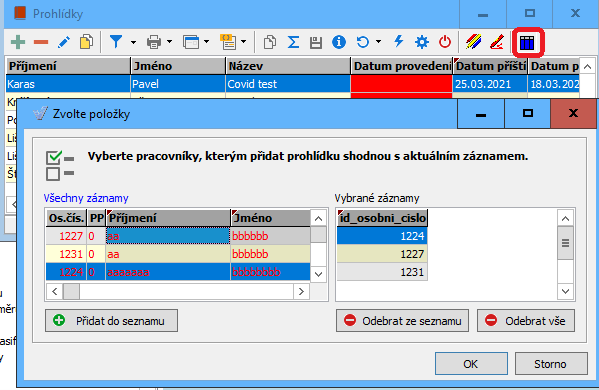Open the window layout icon
The height and width of the screenshot is (390, 599).
coord(191,42)
